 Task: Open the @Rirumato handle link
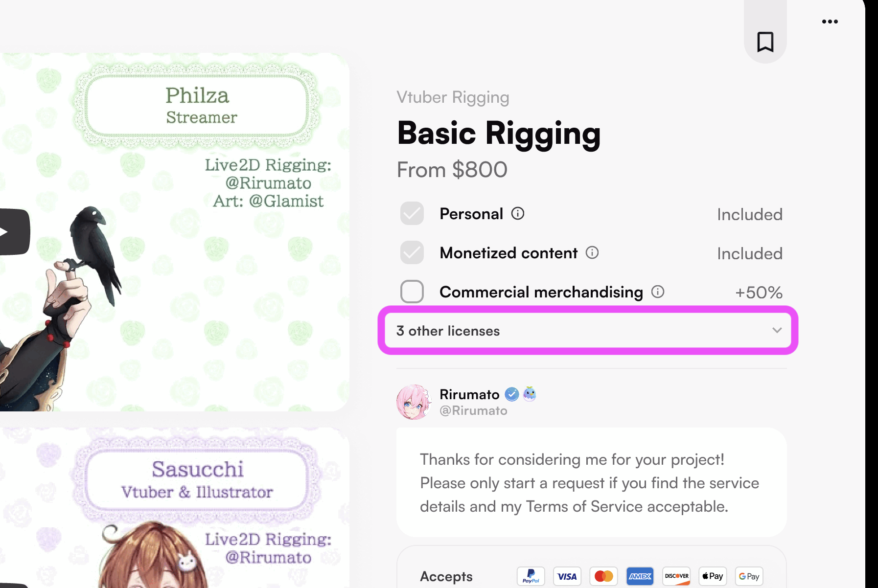tap(473, 411)
